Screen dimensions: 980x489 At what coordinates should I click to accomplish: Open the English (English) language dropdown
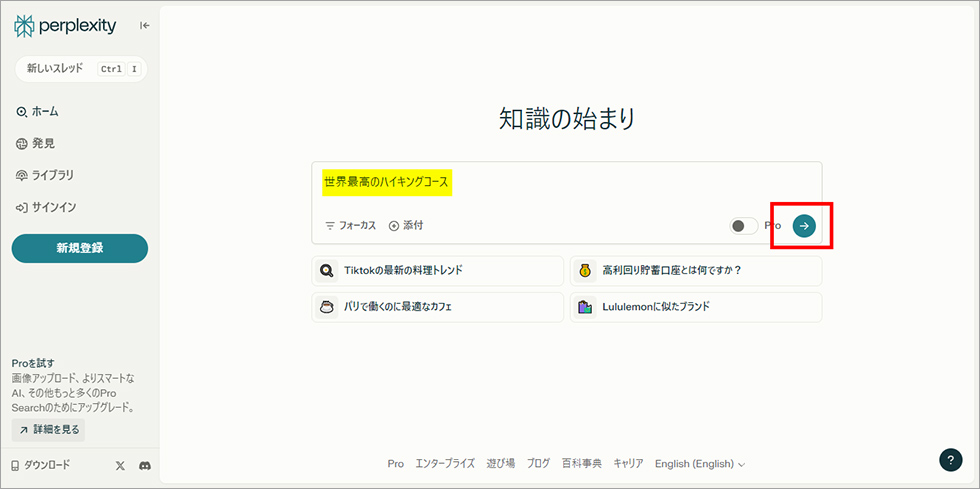(x=700, y=464)
